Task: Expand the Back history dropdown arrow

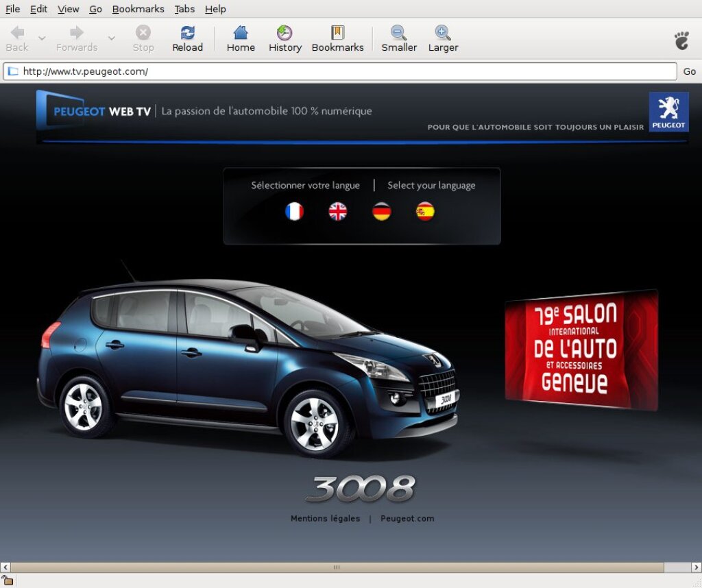Action: [42, 38]
